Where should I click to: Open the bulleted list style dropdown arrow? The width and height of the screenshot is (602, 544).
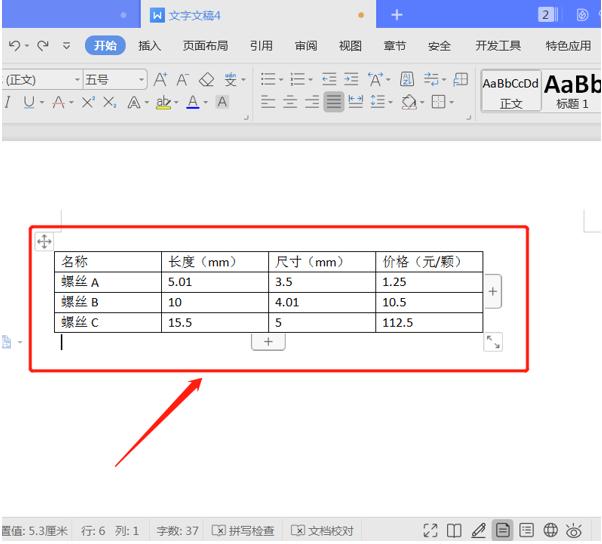pyautogui.click(x=281, y=79)
